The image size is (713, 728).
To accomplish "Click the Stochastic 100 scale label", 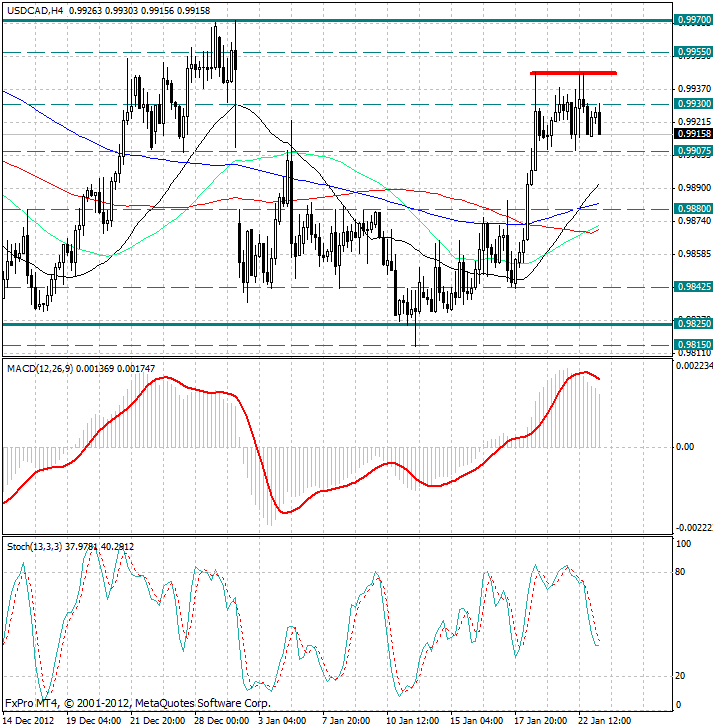I will [x=683, y=543].
